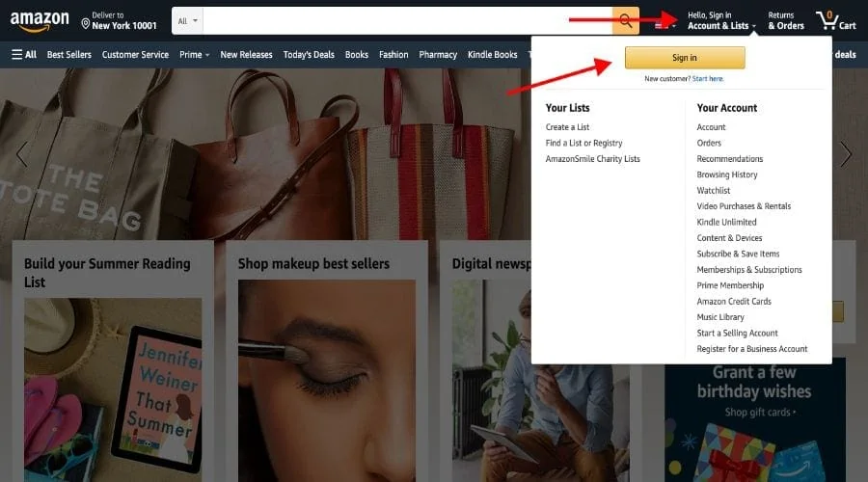This screenshot has width=868, height=482.
Task: Go to next carousel slide arrow
Action: (846, 154)
